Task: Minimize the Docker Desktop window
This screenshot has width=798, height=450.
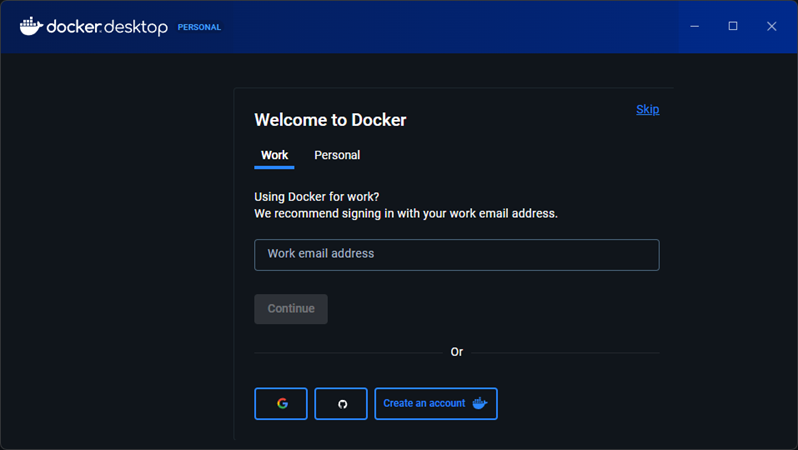Action: coord(694,26)
